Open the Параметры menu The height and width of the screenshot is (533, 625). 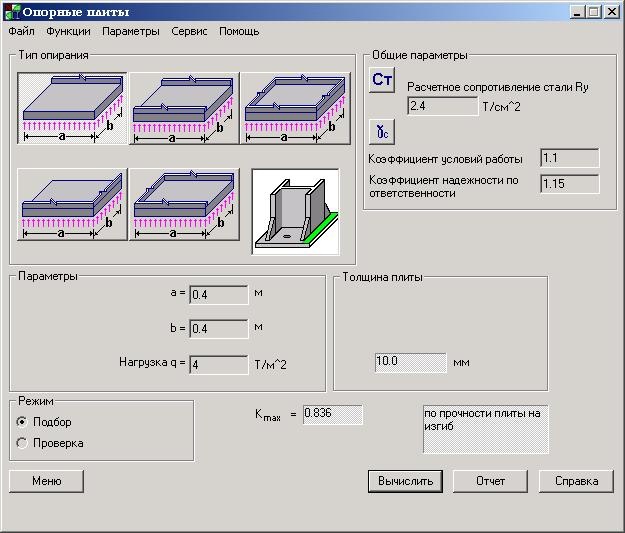(x=130, y=32)
